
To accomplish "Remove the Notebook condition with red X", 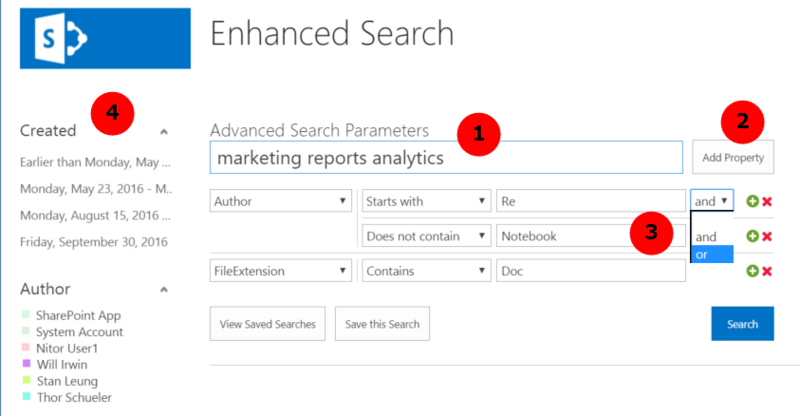I will [767, 236].
